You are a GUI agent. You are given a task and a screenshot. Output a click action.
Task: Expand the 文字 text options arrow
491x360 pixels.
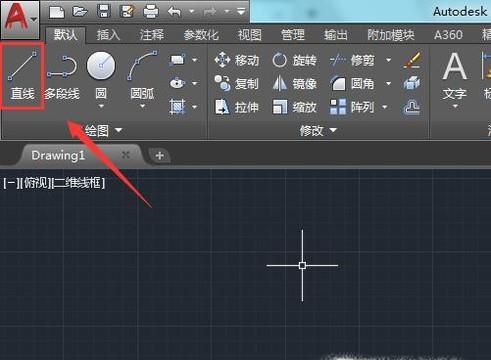click(455, 107)
